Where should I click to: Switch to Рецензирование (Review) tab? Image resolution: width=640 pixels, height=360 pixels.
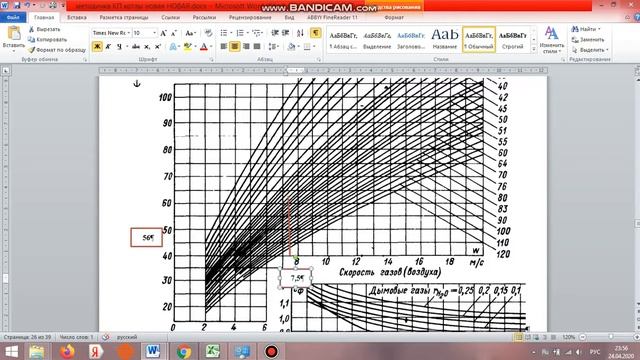250,18
